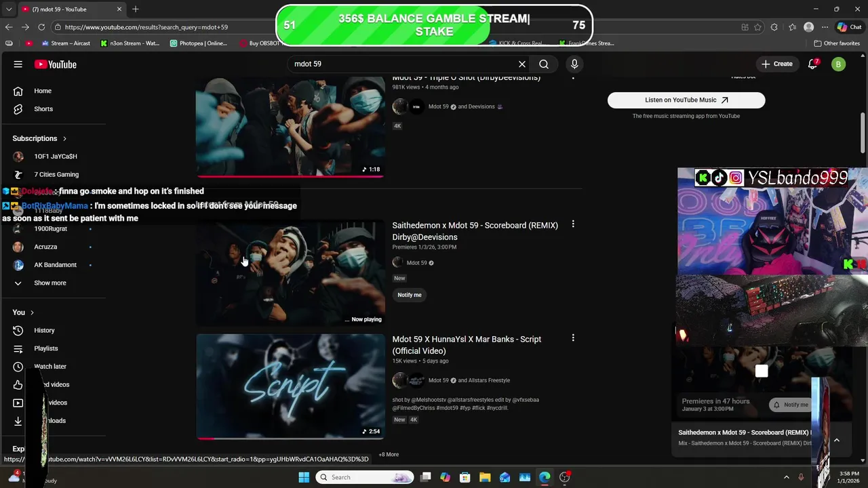Screen dimensions: 868x488
Task: Open browser extensions puzzle icon
Action: 774,27
